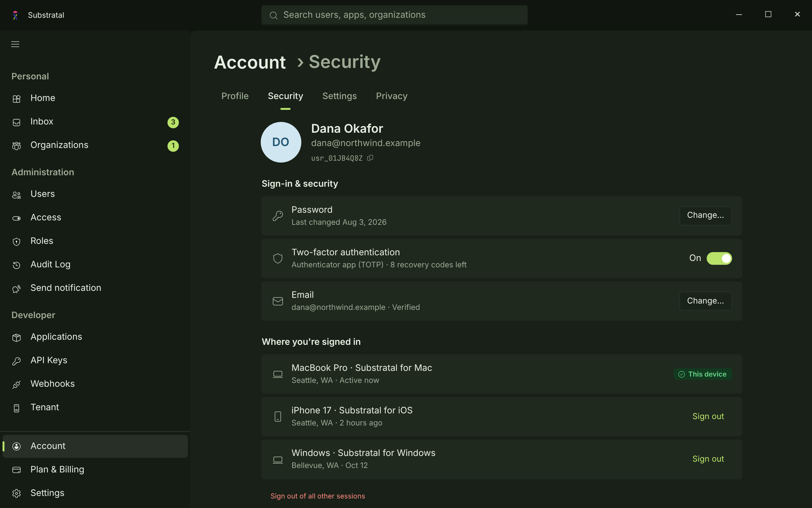
Task: Click Change button for Email
Action: click(x=705, y=301)
